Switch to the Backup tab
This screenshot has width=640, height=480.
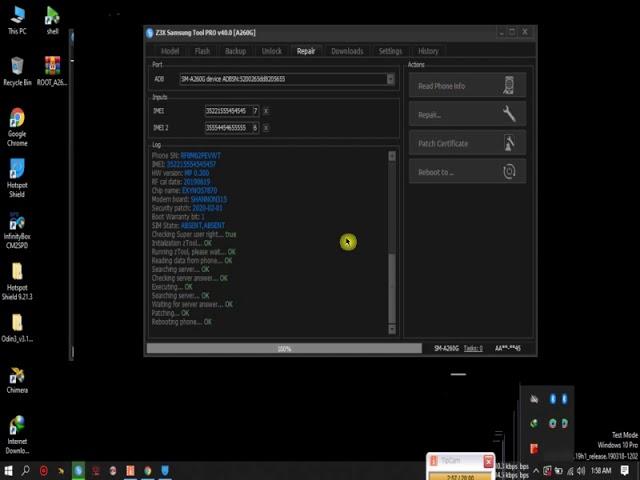pyautogui.click(x=236, y=51)
